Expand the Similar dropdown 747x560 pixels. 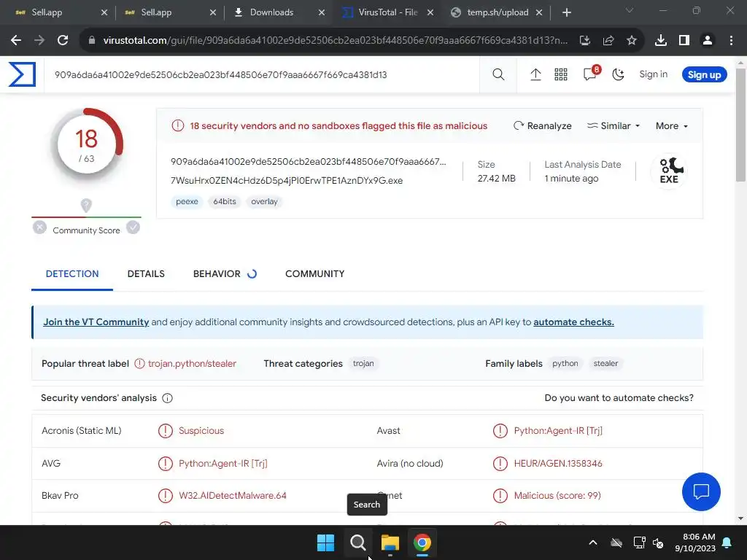(613, 125)
